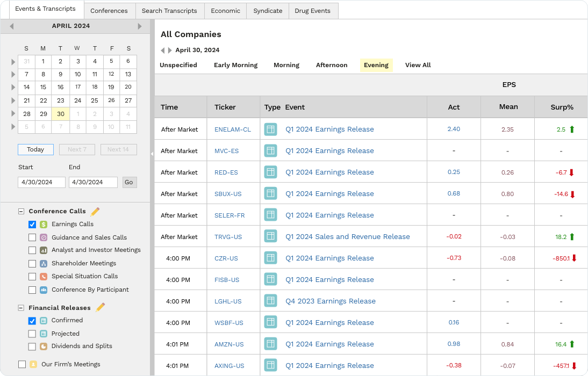The width and height of the screenshot is (588, 376).
Task: Select week row arrow beside April 14
Action: tap(13, 88)
